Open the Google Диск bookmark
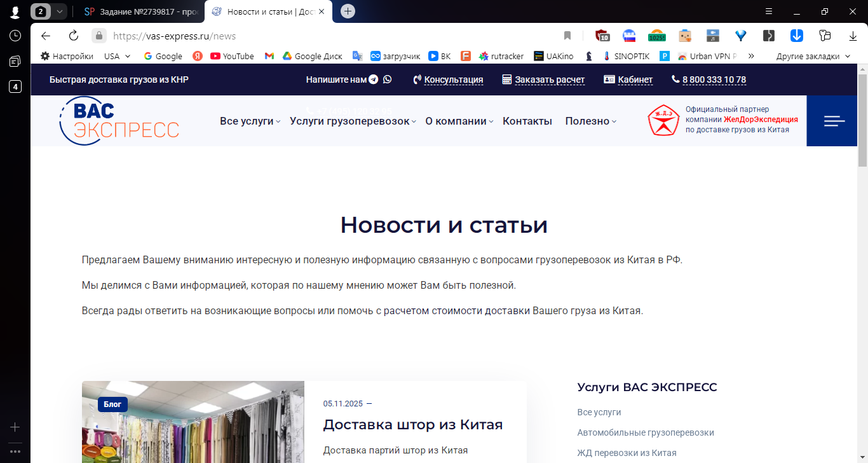This screenshot has width=868, height=463. [x=312, y=56]
